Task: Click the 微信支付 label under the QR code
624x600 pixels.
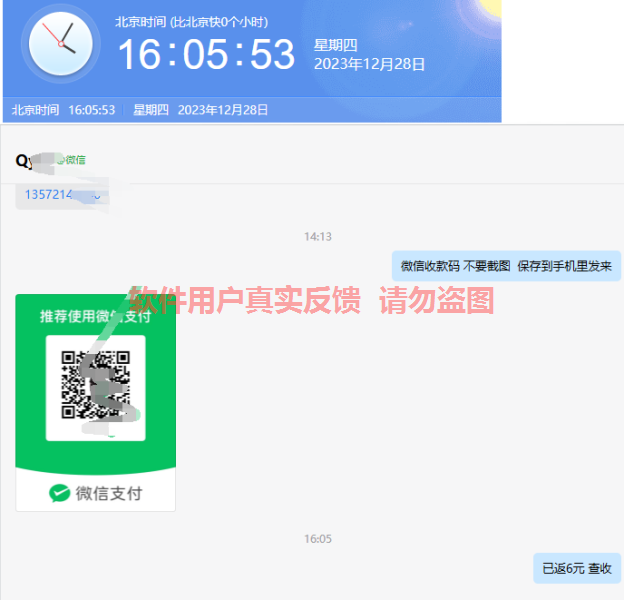Action: 109,493
